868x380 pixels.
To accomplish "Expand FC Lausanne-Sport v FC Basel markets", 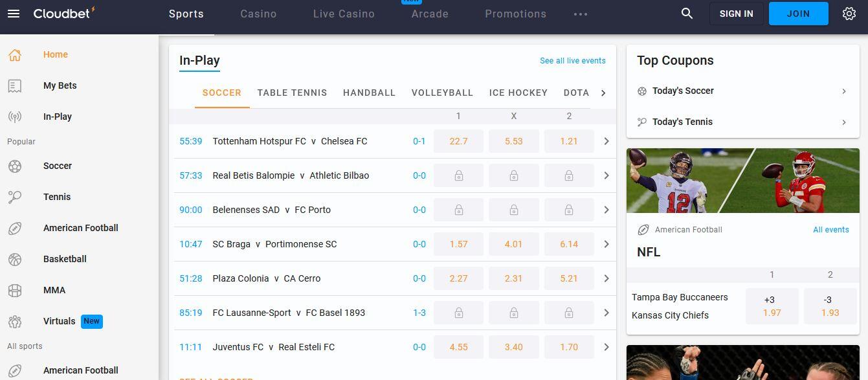I will [x=606, y=313].
